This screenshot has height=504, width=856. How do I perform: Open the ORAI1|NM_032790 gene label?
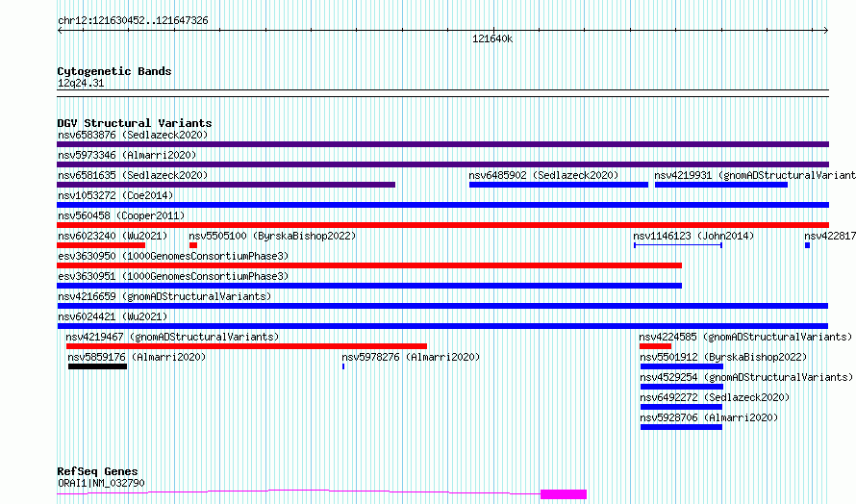101,483
